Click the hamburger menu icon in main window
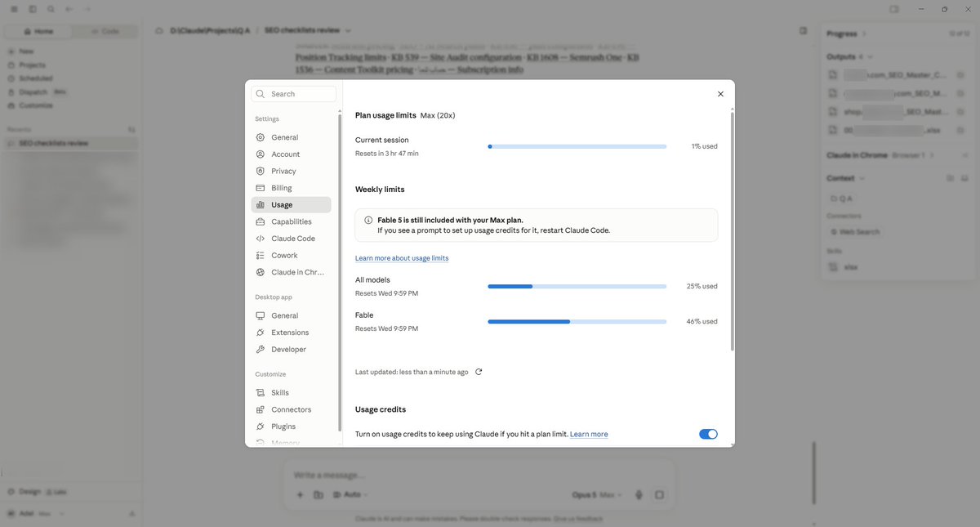This screenshot has height=527, width=980. tap(14, 9)
